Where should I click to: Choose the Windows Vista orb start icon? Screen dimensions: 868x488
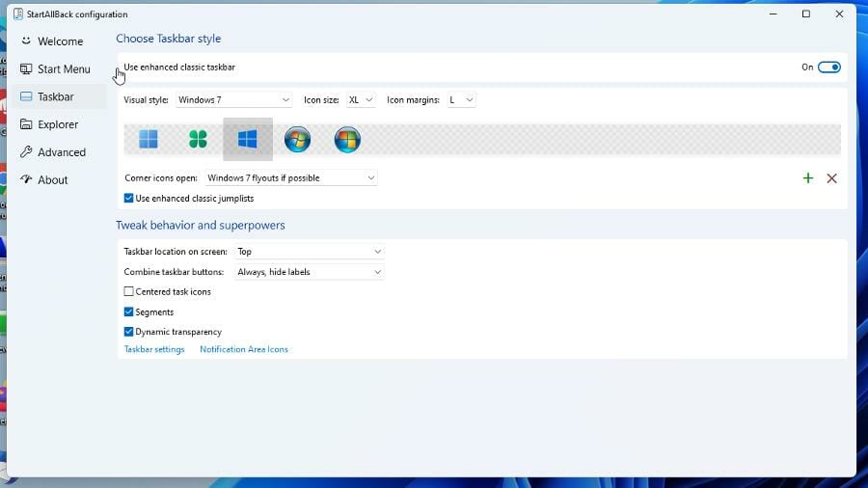(x=347, y=140)
